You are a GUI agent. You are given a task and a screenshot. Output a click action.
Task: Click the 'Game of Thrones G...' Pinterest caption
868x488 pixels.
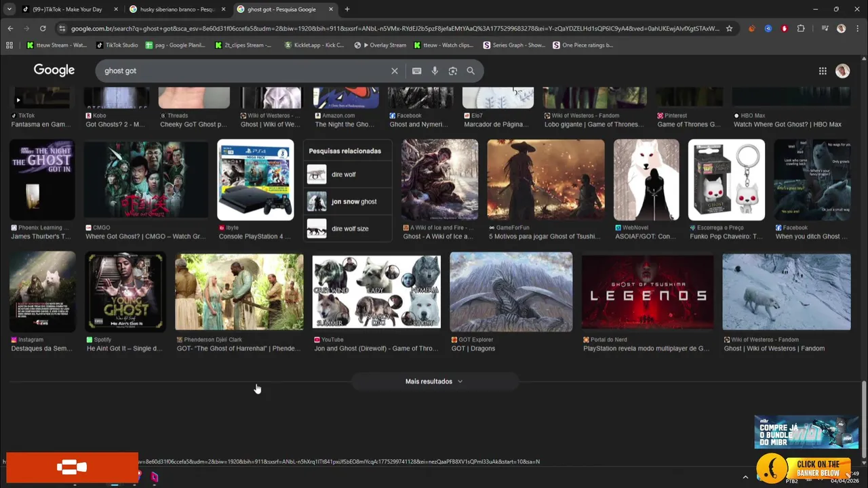click(x=688, y=125)
